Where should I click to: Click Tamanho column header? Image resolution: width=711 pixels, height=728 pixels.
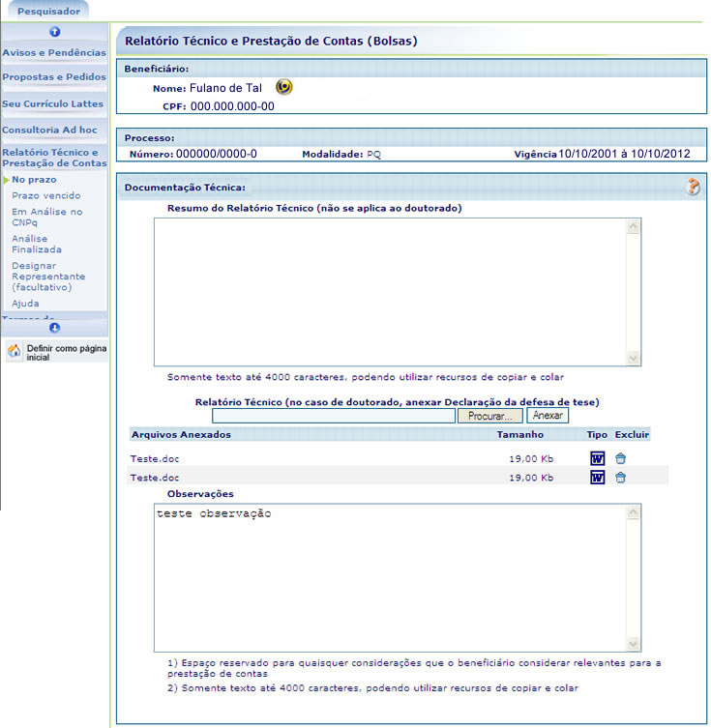(x=520, y=434)
